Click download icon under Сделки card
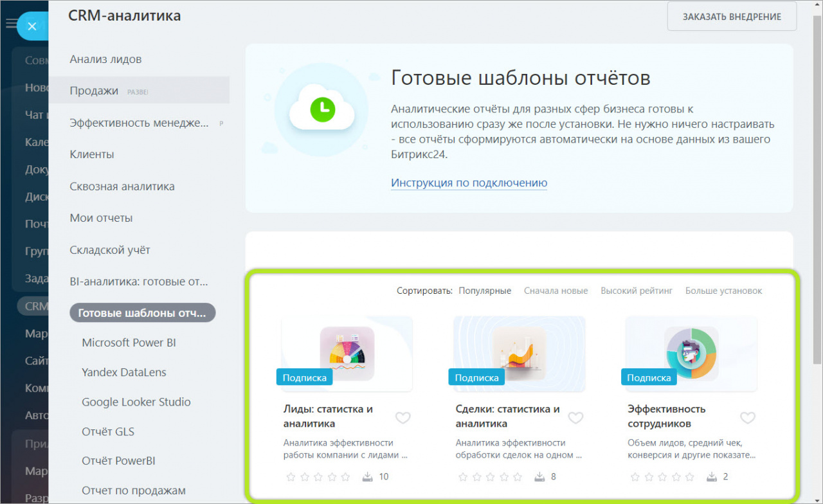This screenshot has width=823, height=504. (540, 477)
